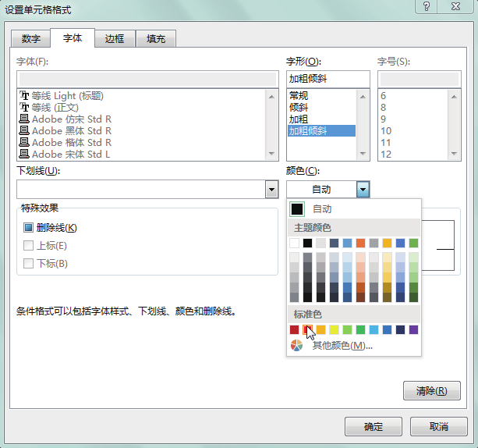
Task: Select 倾斜 font style
Action: (x=321, y=108)
